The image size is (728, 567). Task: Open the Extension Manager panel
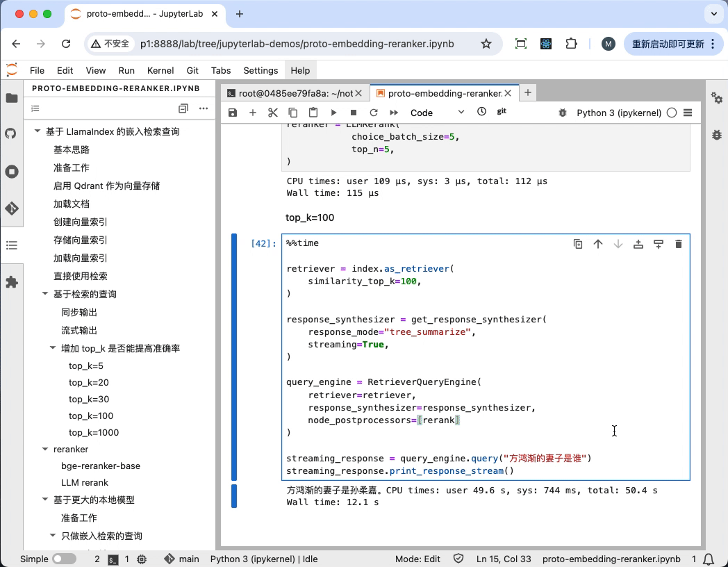pyautogui.click(x=12, y=282)
